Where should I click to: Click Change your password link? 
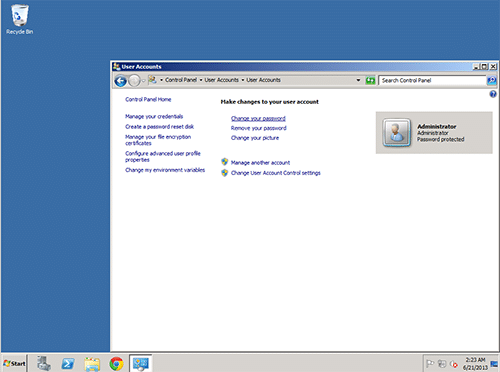(258, 118)
